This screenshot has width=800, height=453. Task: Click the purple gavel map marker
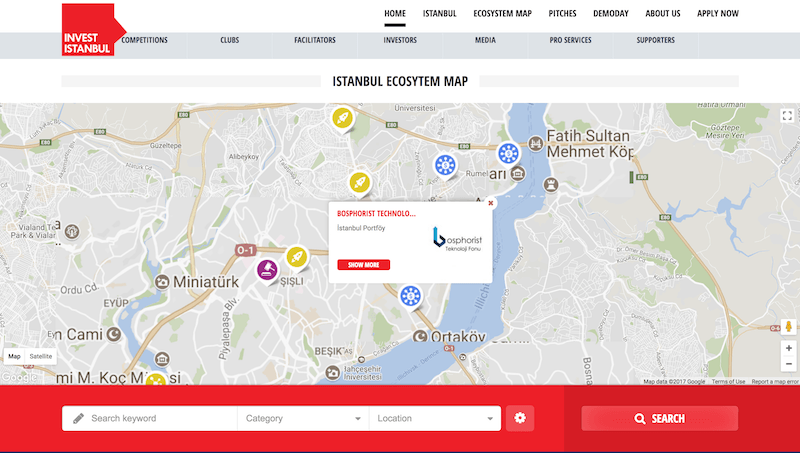(267, 268)
